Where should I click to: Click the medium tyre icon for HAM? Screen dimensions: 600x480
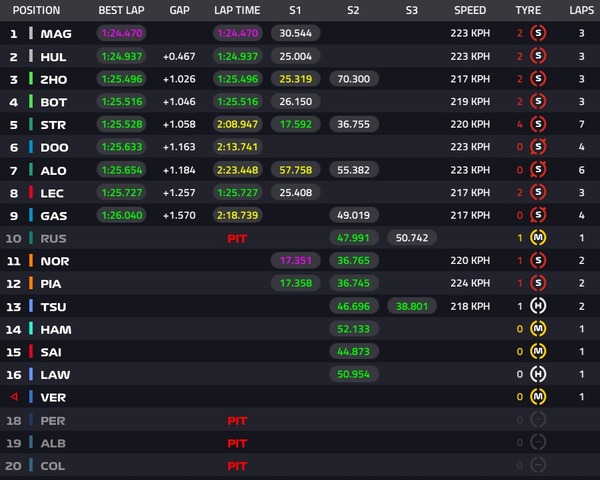click(538, 329)
